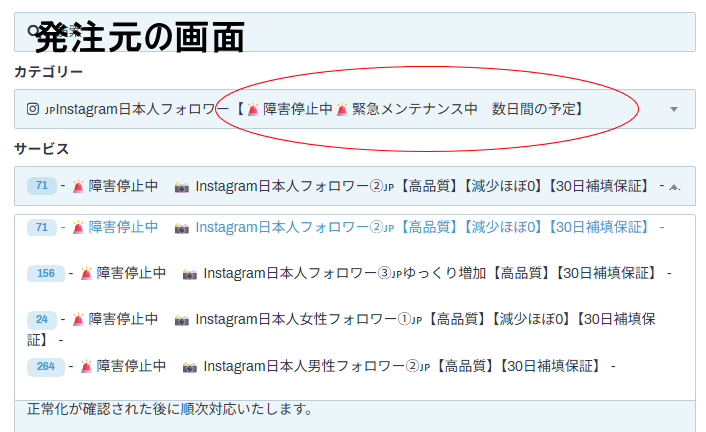Image resolution: width=706 pixels, height=432 pixels.
Task: Open the Instagram日本人フォロワー category combo box
Action: point(355,109)
